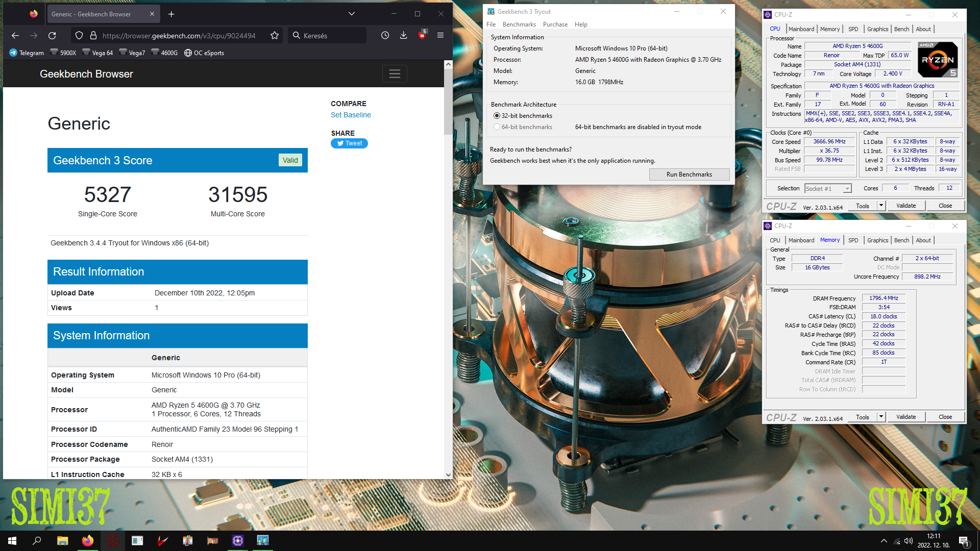980x551 pixels.
Task: Click the Multi-Core Score 31595
Action: 238,194
